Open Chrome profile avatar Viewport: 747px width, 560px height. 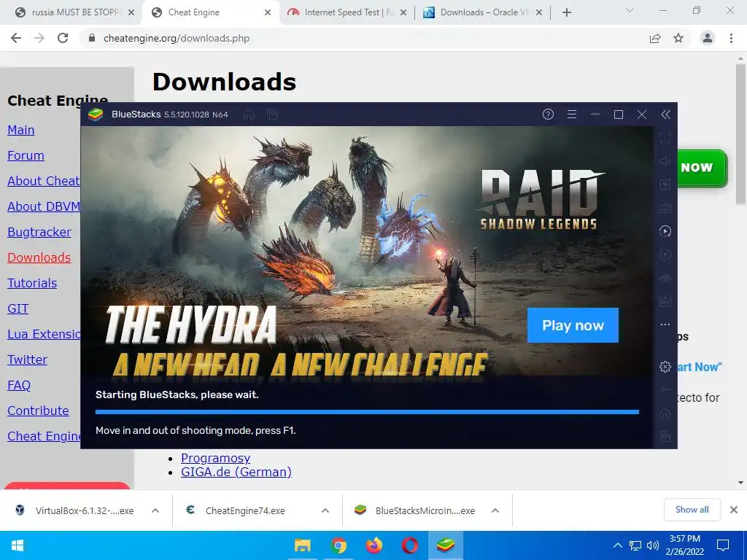708,38
